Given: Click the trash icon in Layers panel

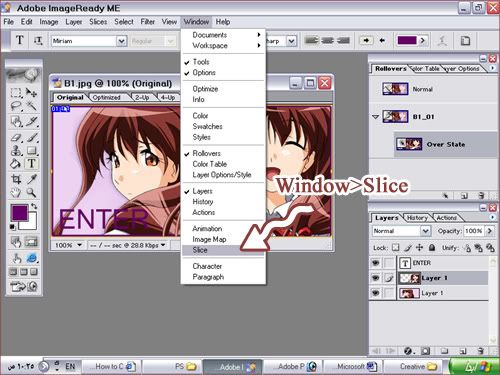Looking at the screenshot, I should (x=481, y=351).
